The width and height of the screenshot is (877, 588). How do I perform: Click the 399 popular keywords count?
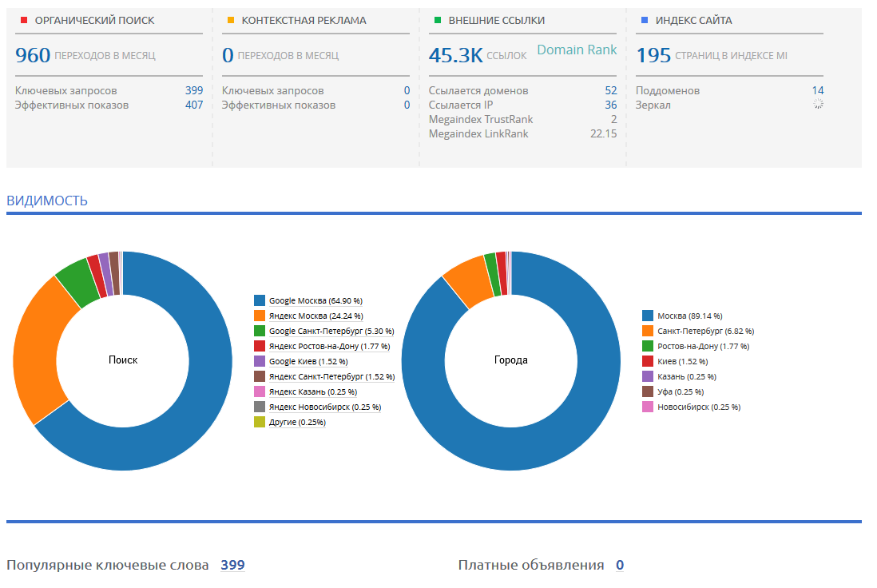[x=232, y=565]
